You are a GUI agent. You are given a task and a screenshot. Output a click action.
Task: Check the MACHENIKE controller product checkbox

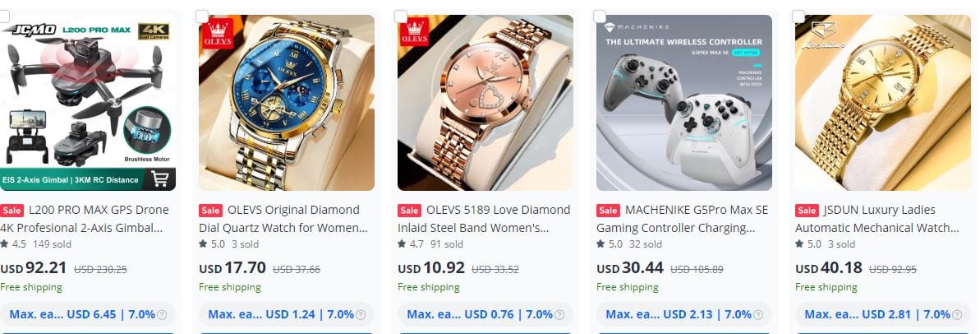point(600,16)
